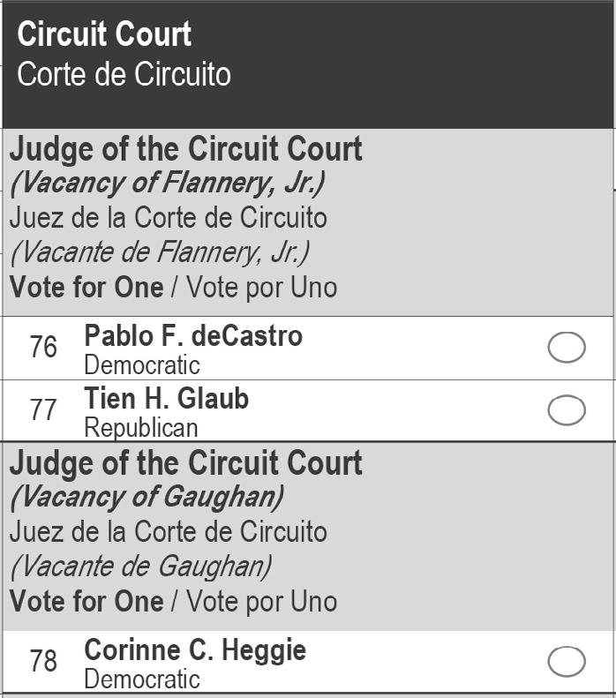Click ballot number 76

[43, 348]
